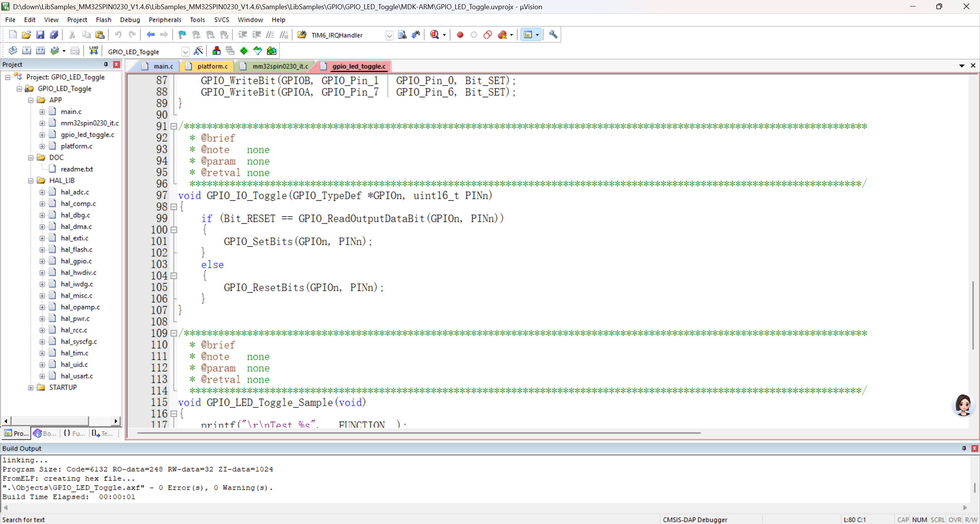Open the GPIO_LED_Toggle target dropdown
This screenshot has height=524, width=980.
click(x=185, y=52)
